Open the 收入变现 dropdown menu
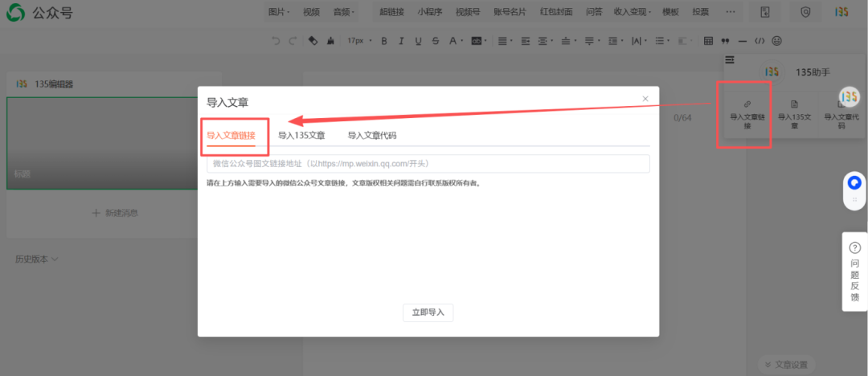 tap(633, 12)
